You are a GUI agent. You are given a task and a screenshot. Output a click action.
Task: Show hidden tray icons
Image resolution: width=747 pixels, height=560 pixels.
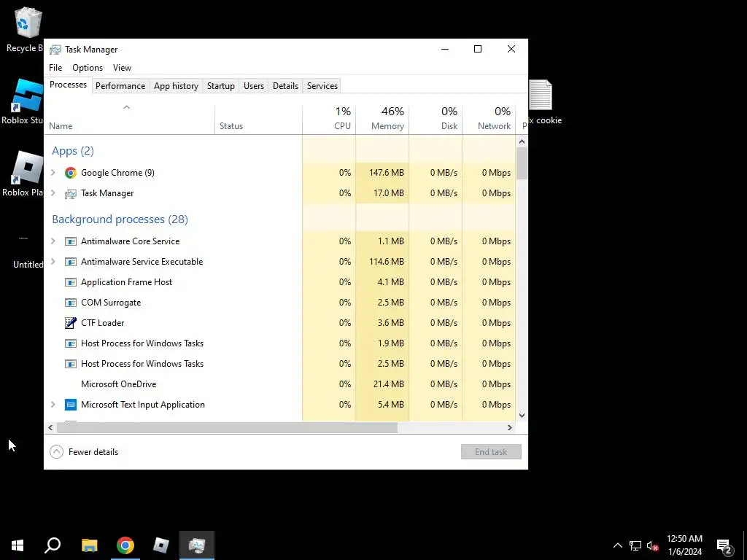click(617, 545)
